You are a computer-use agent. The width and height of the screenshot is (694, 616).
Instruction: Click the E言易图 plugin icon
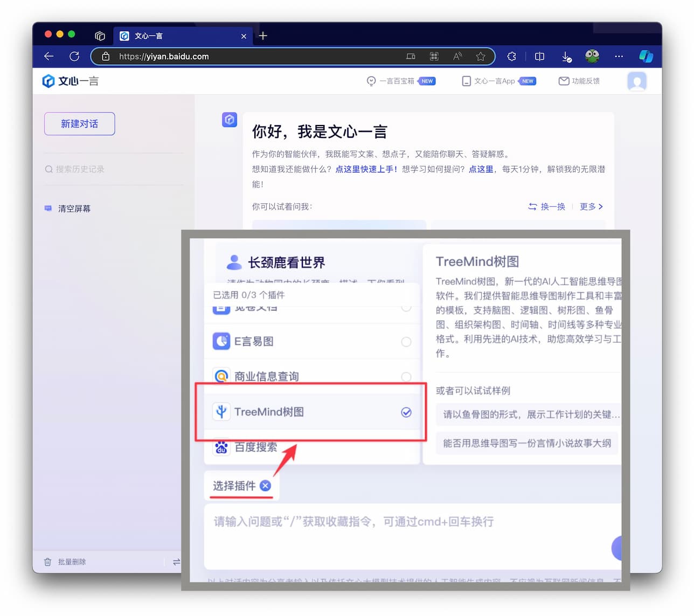[221, 341]
